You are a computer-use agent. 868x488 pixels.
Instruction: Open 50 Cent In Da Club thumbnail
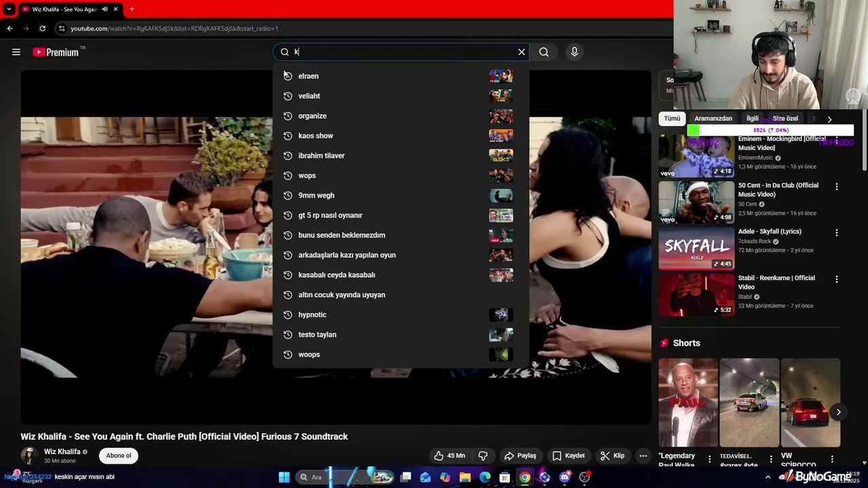point(696,202)
